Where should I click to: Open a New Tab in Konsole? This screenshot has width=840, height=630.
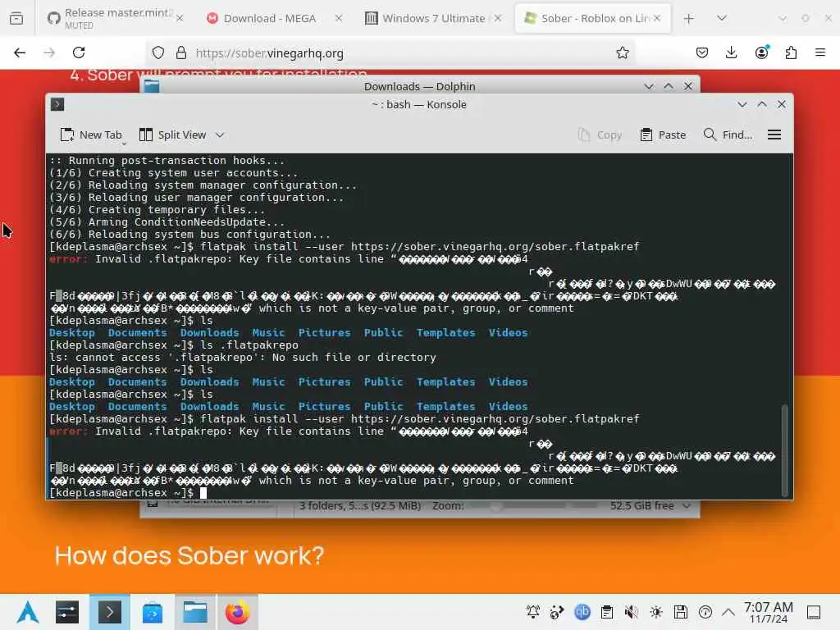[x=91, y=135]
